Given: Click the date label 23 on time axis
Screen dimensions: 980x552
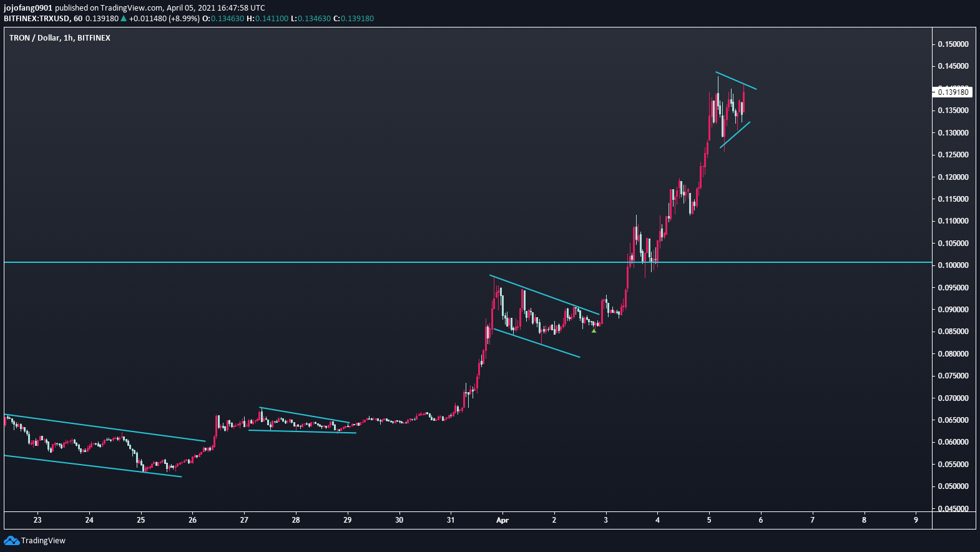Looking at the screenshot, I should [x=37, y=520].
